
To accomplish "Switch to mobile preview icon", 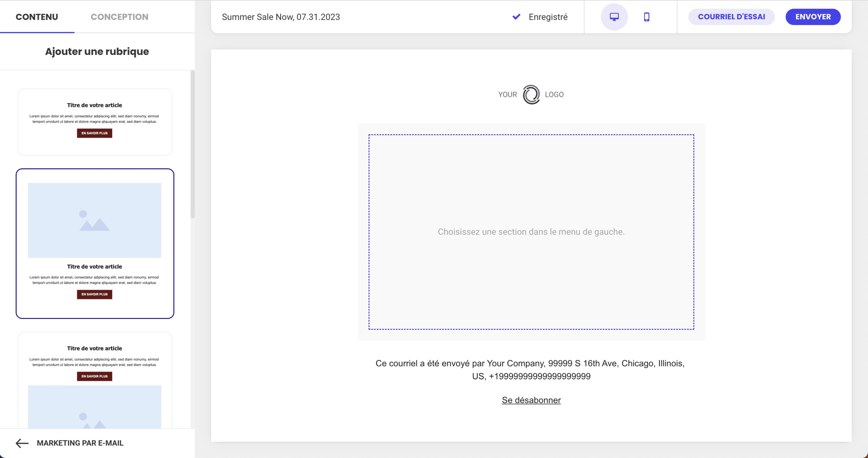I will pyautogui.click(x=647, y=17).
